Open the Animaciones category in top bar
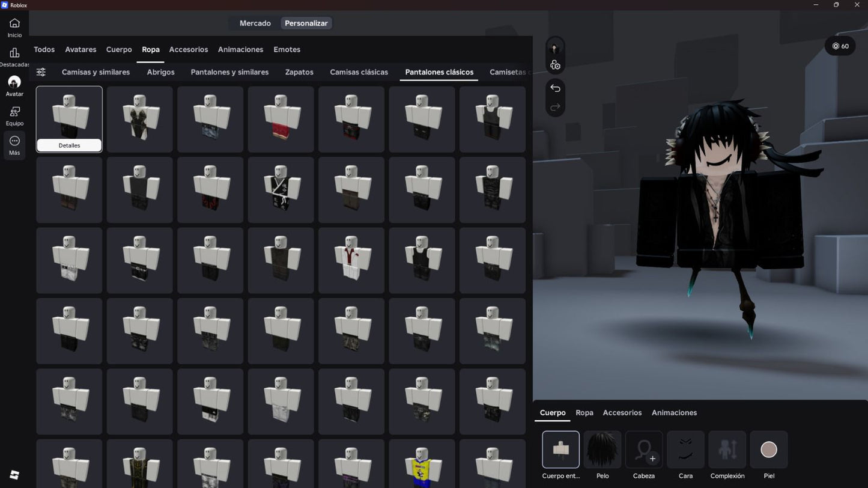This screenshot has height=488, width=868. (x=240, y=49)
